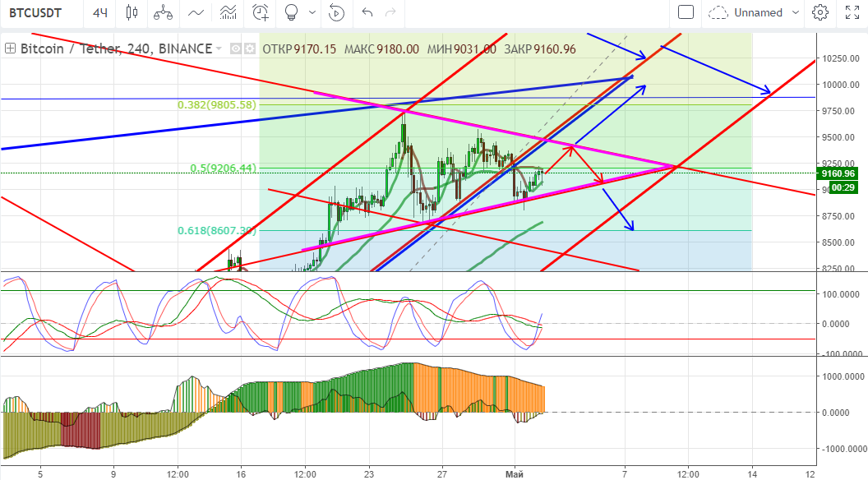Open the dropdown arrow next to the lightbulb

tap(311, 12)
